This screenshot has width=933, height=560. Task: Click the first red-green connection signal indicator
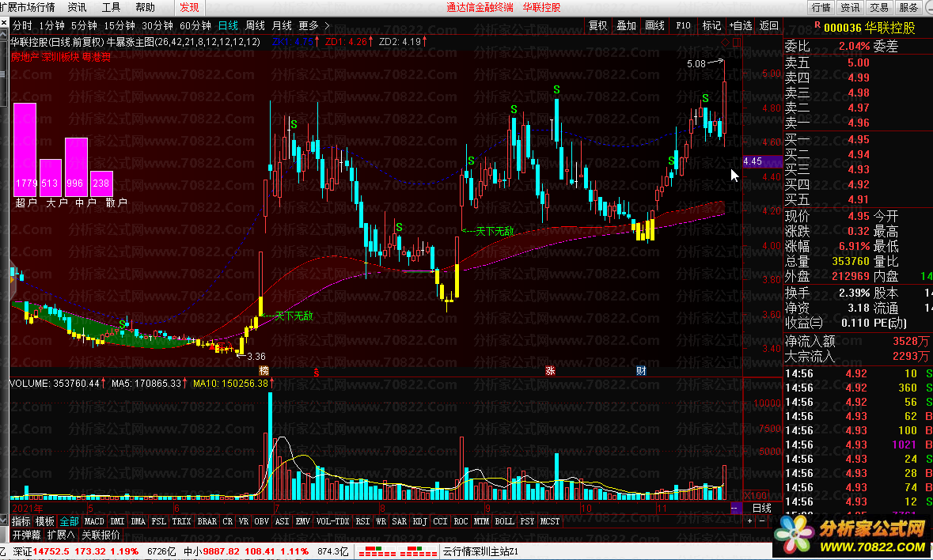[377, 551]
